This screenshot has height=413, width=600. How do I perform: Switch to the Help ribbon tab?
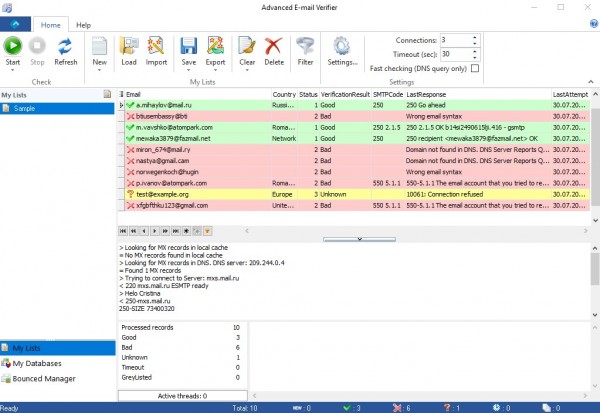click(x=83, y=23)
